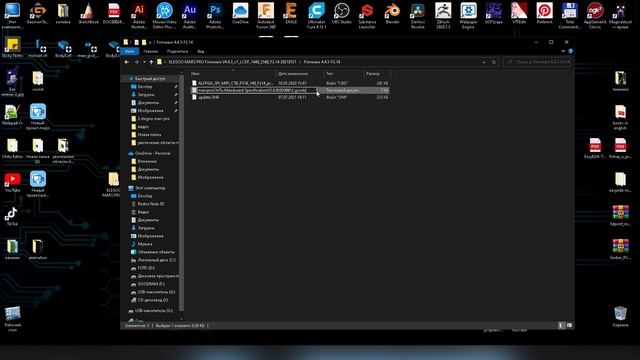Open Adobe Photoshop desktop shortcut
The image size is (640, 360).
pos(215,15)
